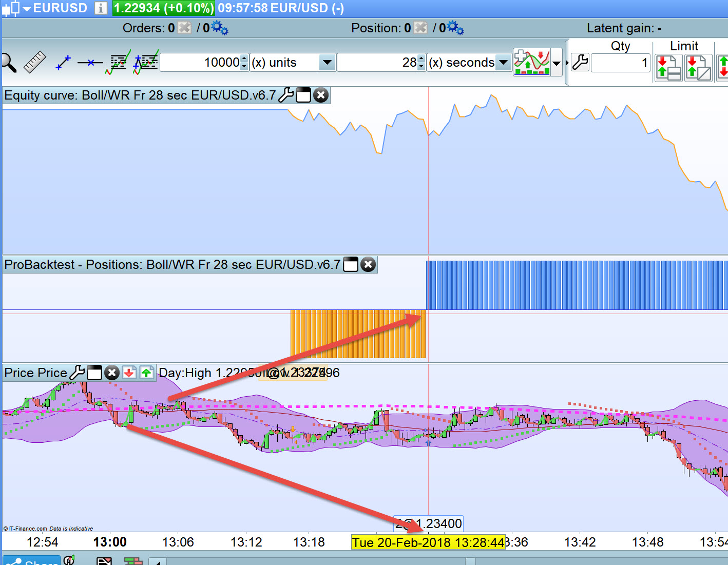Screen dimensions: 728x565
Task: Click the Equity curve panel title
Action: coord(140,95)
